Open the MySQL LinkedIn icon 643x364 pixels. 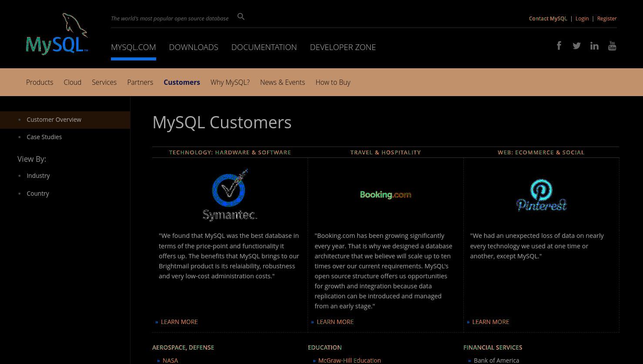point(594,46)
